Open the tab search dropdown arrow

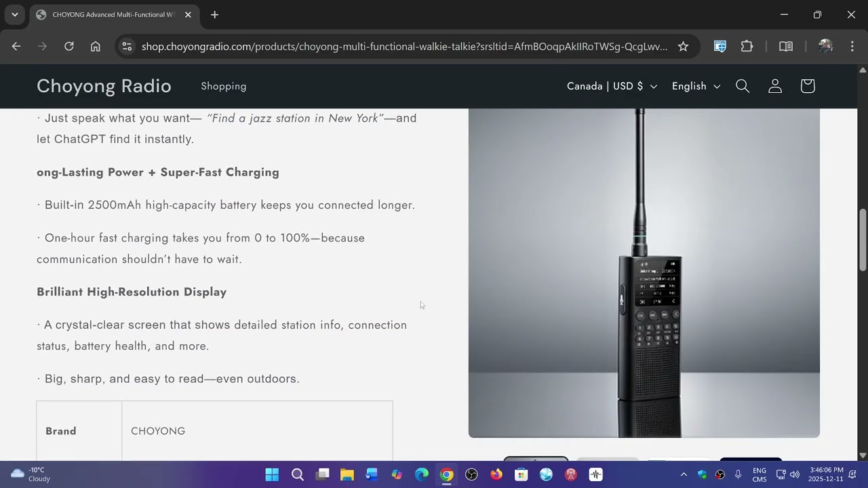(14, 14)
